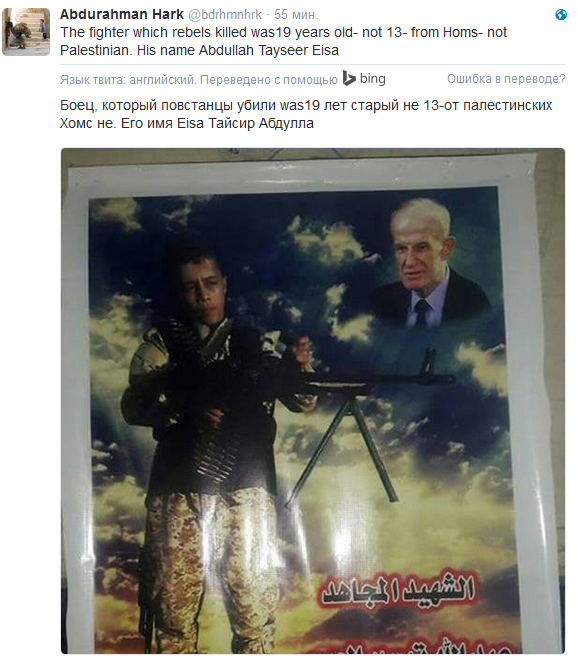The width and height of the screenshot is (578, 666).
Task: Click the bing wordmark text
Action: point(372,79)
